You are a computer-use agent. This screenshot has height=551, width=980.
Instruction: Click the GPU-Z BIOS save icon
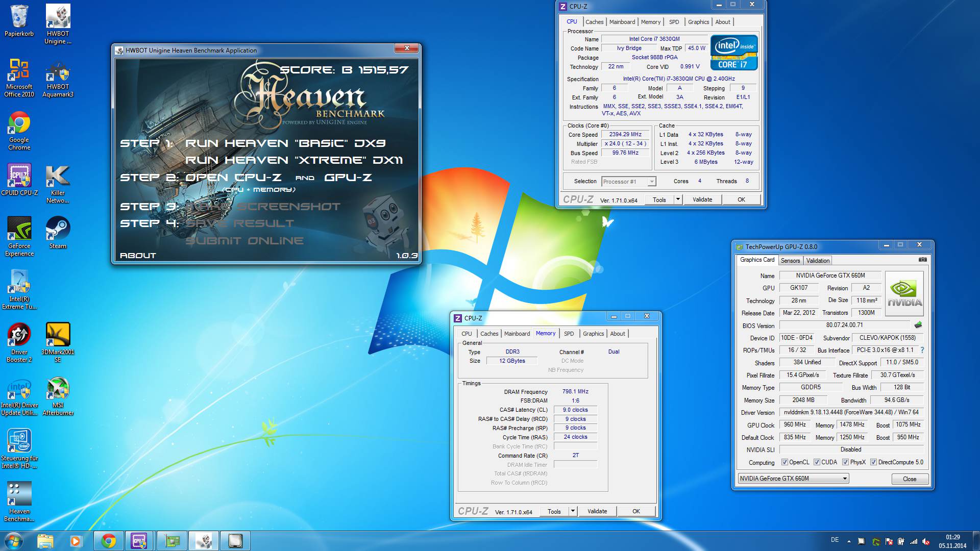click(918, 325)
